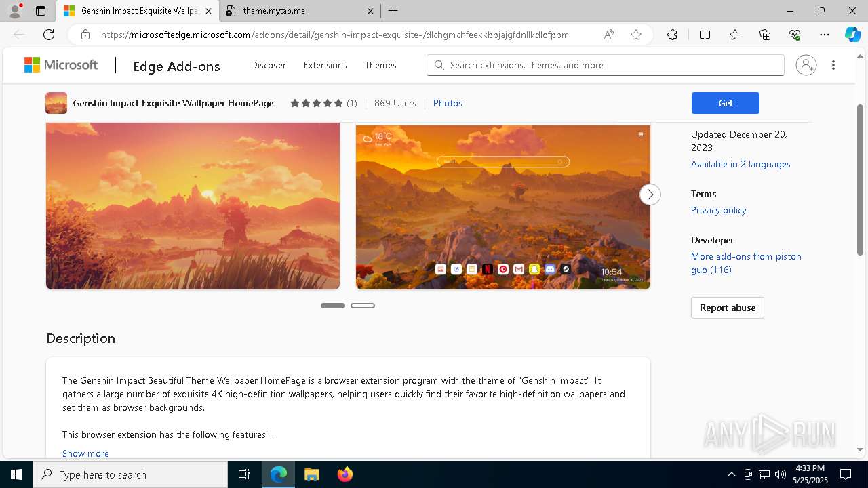Click the network tray icon

coord(764,474)
